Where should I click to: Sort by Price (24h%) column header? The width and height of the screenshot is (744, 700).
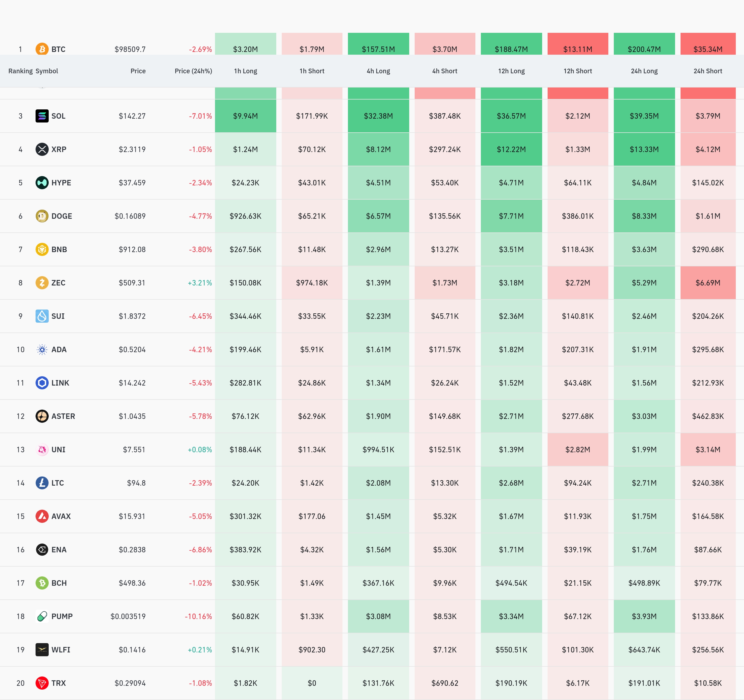click(x=193, y=71)
